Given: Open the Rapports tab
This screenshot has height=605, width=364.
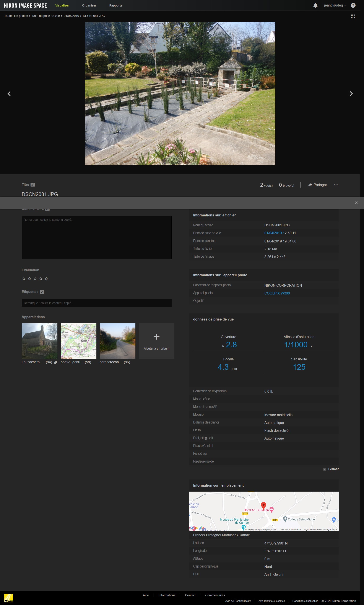Looking at the screenshot, I should pyautogui.click(x=115, y=5).
